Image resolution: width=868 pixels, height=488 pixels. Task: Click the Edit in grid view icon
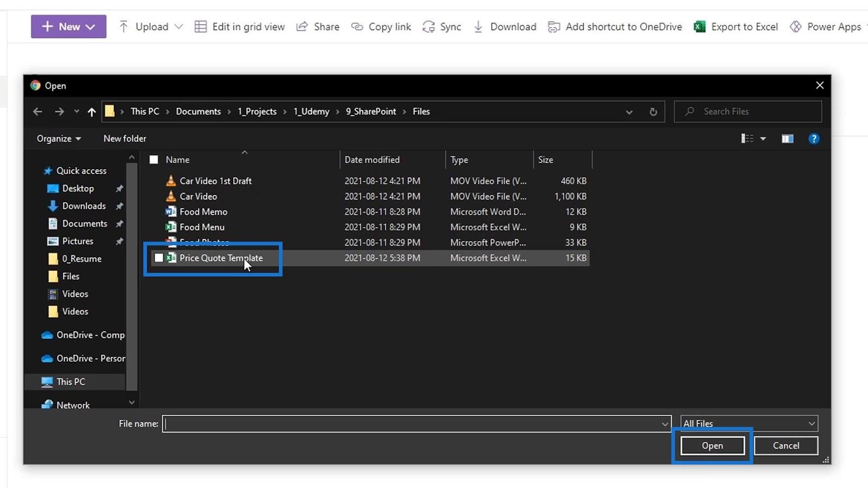pyautogui.click(x=201, y=27)
